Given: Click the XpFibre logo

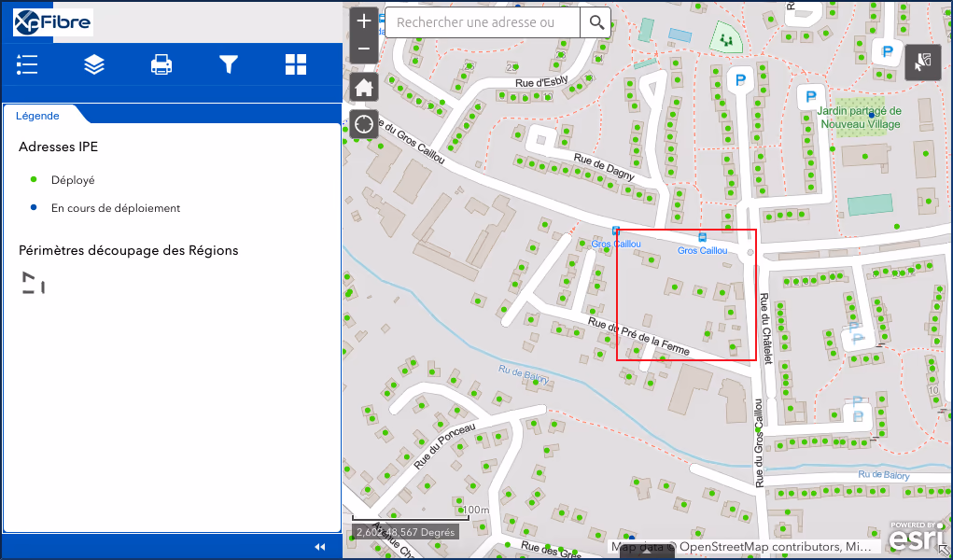Looking at the screenshot, I should tap(52, 21).
